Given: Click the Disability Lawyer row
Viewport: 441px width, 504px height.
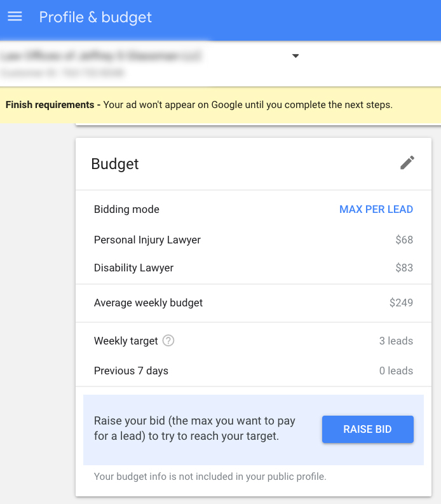Looking at the screenshot, I should [x=133, y=268].
